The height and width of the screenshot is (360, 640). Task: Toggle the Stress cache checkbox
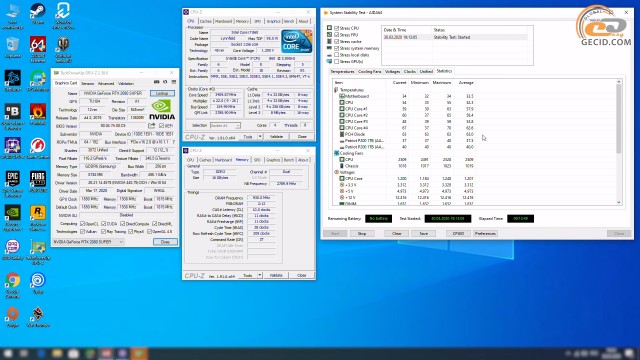pos(337,41)
